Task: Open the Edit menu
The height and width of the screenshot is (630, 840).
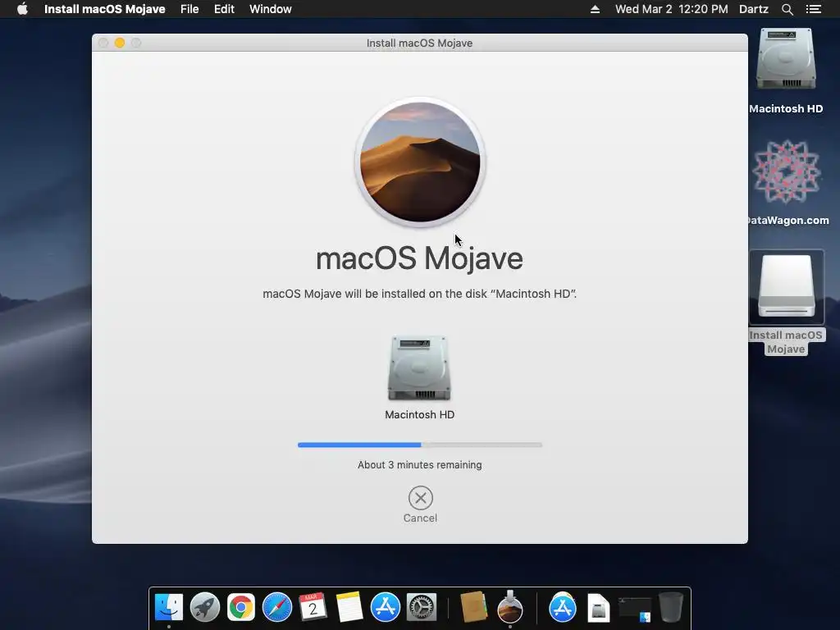Action: coord(224,9)
